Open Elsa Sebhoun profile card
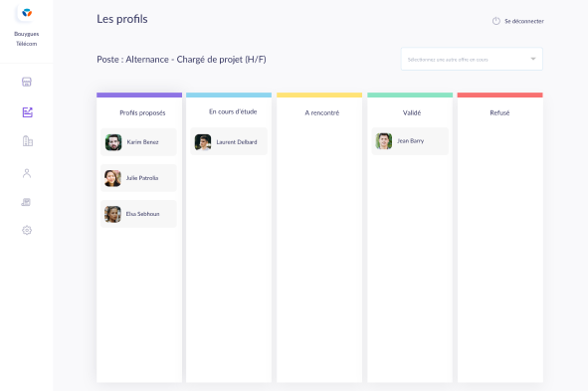 138,214
